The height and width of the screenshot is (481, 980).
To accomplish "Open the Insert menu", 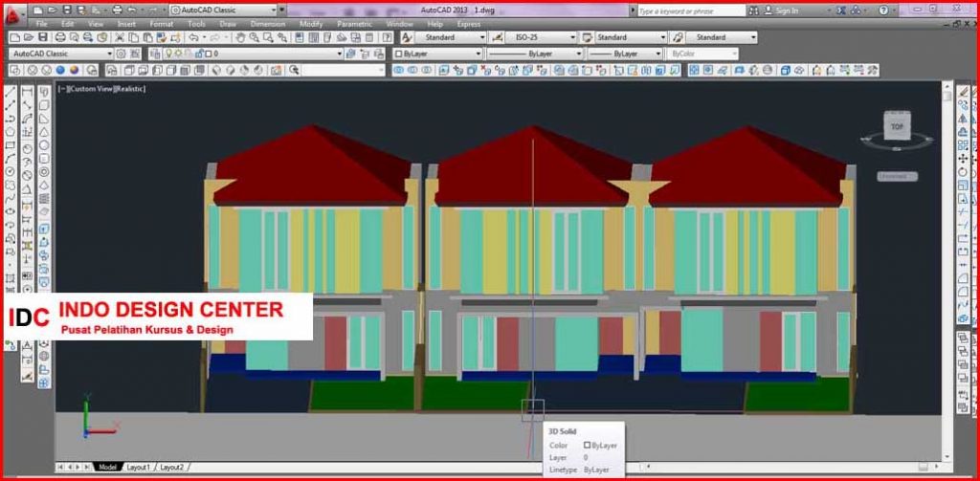I will [126, 24].
